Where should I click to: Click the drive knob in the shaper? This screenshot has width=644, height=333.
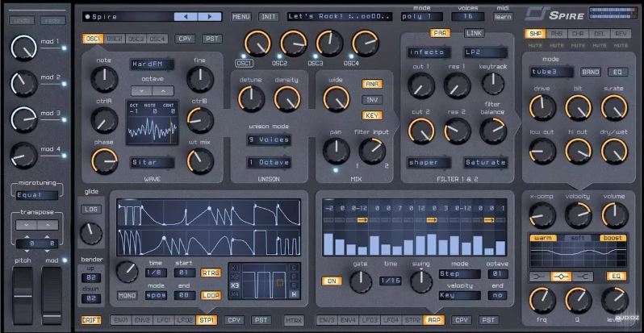click(x=542, y=107)
